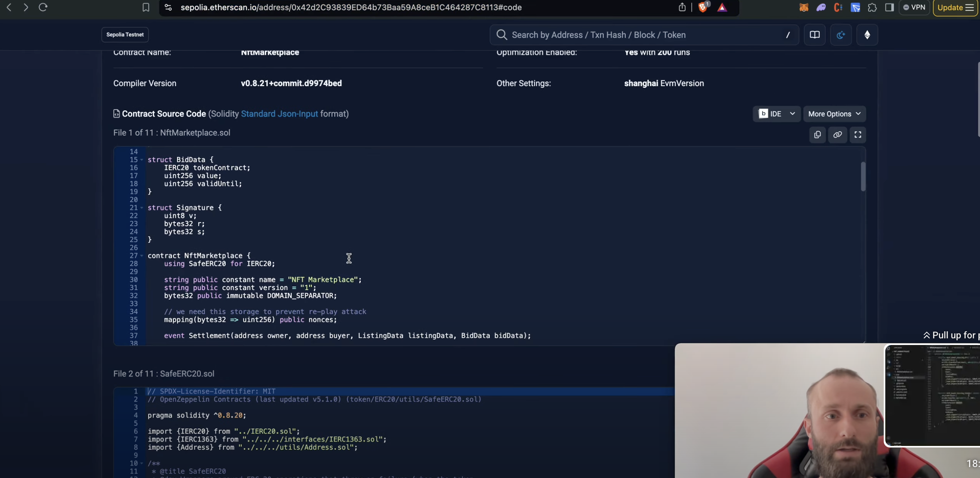Click the share page icon
Image resolution: width=980 pixels, height=478 pixels.
click(x=682, y=7)
